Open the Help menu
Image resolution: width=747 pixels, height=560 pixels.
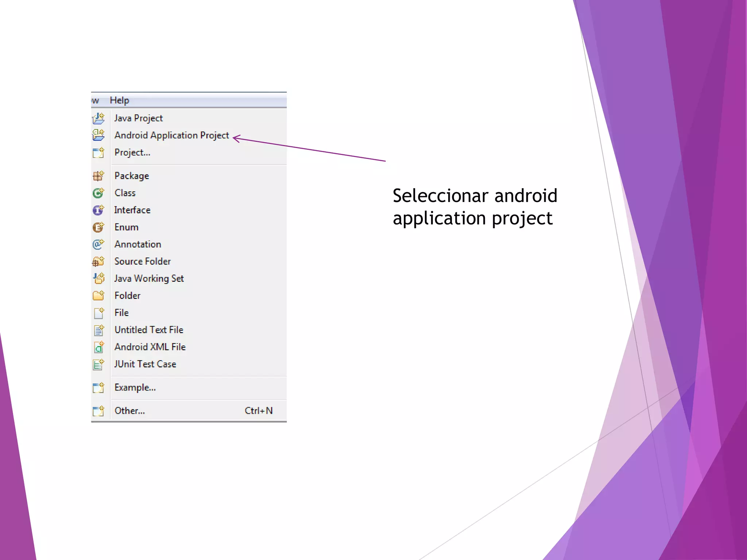(x=119, y=100)
